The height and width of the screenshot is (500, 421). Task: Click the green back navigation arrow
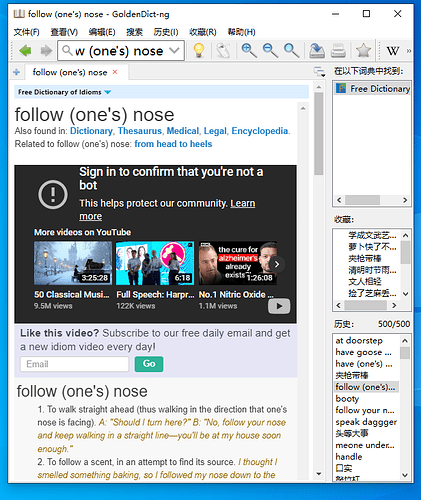25,51
